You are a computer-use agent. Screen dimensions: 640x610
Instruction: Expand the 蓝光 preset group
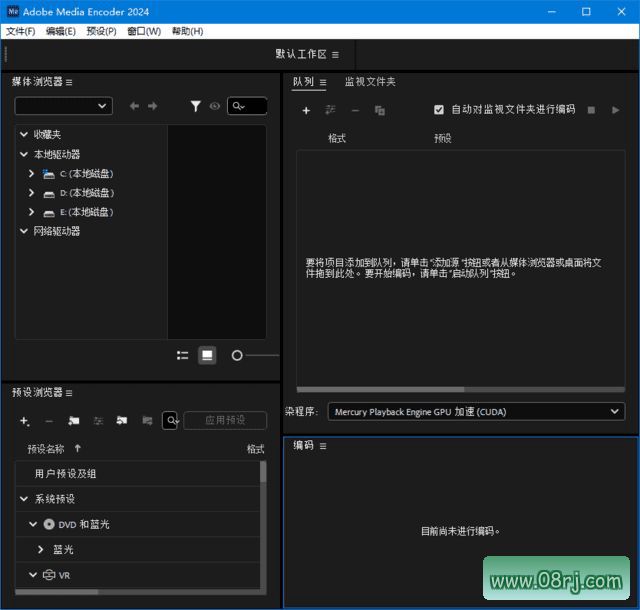[40, 550]
